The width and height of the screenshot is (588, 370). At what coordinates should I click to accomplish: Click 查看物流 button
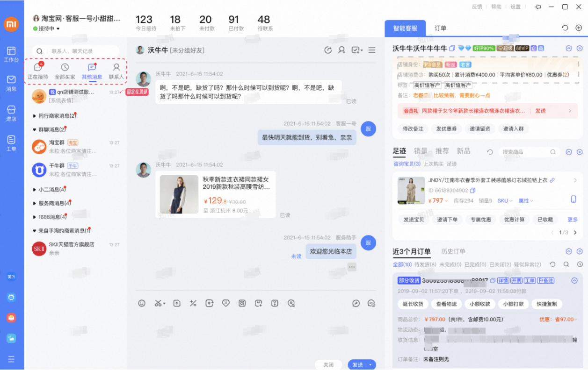[x=446, y=304]
